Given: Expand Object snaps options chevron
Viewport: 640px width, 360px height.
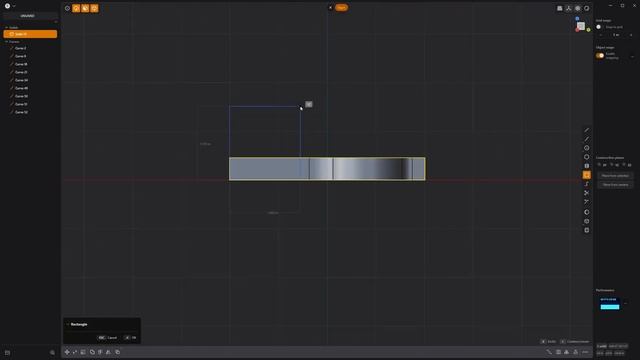Looking at the screenshot, I should [632, 56].
